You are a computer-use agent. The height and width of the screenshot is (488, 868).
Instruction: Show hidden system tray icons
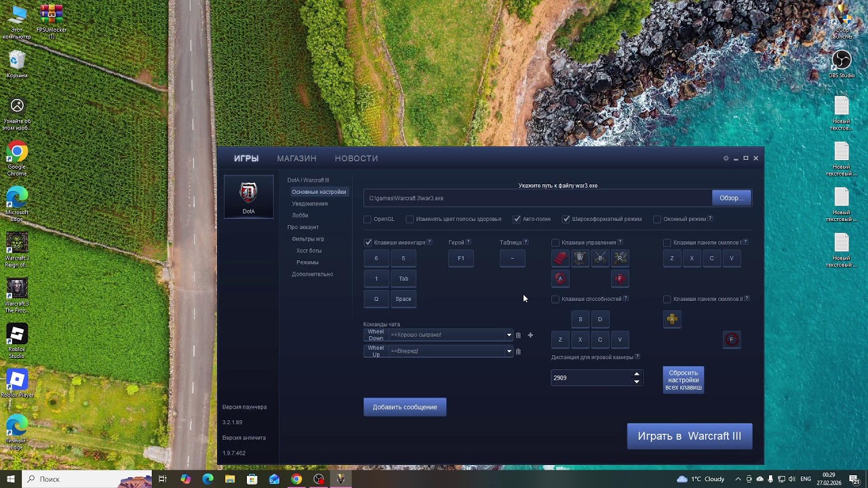pos(738,479)
